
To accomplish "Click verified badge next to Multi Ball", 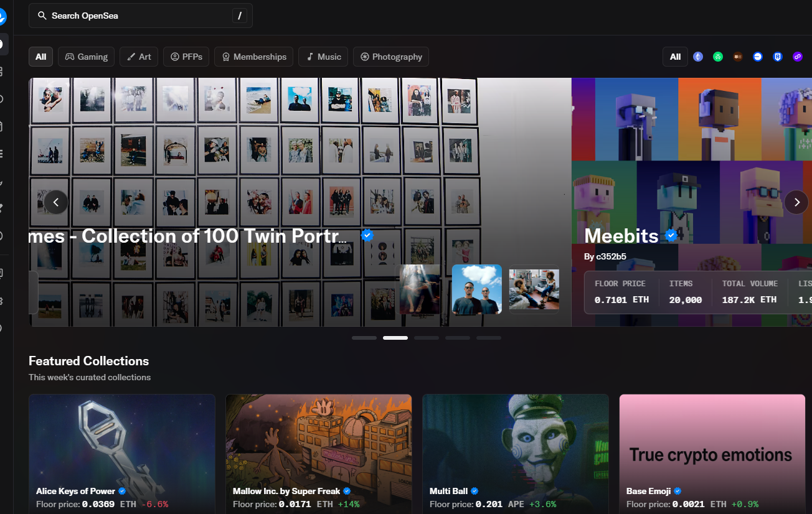I will pos(474,491).
